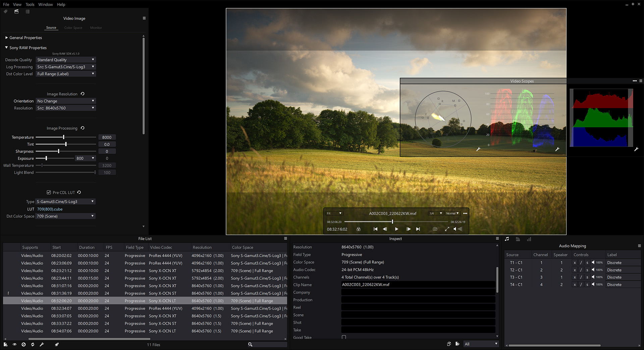Click the color channels icon in player
Viewport: 644px width, 350px height.
tap(358, 229)
